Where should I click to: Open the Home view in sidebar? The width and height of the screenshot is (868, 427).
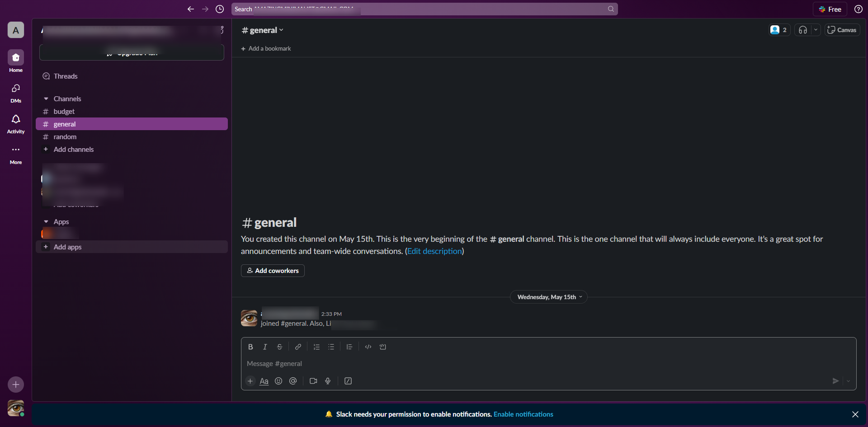[x=16, y=61]
